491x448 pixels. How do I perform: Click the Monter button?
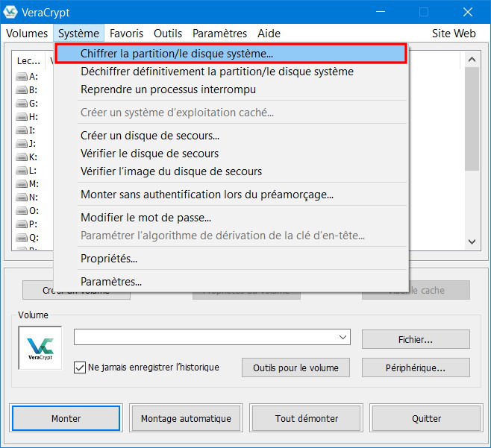point(66,418)
